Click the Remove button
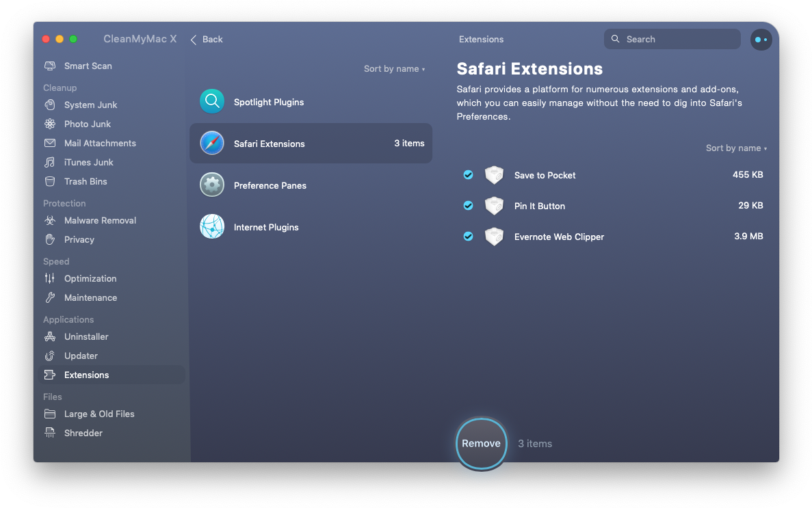This screenshot has height=508, width=812. [x=481, y=443]
